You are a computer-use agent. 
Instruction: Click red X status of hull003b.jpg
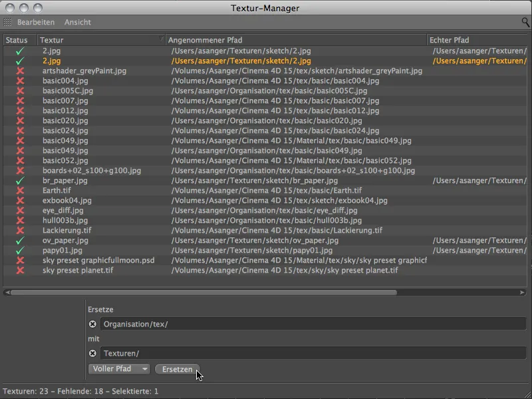[x=20, y=221]
